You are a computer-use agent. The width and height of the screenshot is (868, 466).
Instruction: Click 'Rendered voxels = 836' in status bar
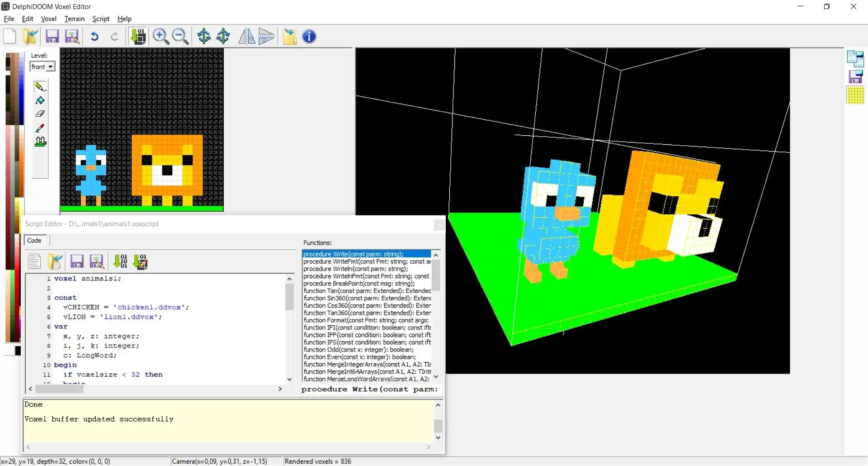(x=318, y=461)
